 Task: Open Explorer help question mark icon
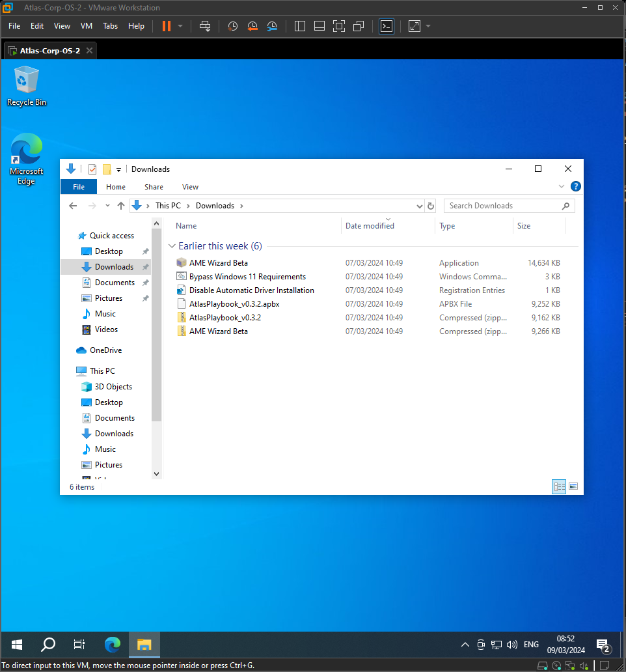pyautogui.click(x=575, y=186)
